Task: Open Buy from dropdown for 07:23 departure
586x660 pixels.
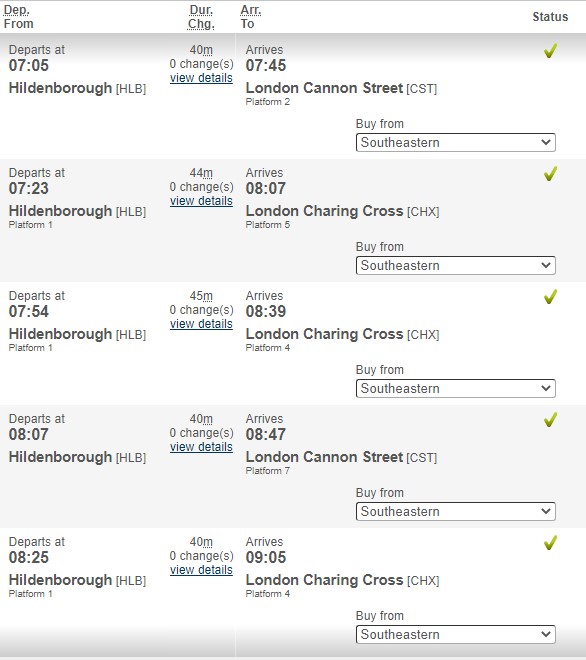Action: (455, 265)
